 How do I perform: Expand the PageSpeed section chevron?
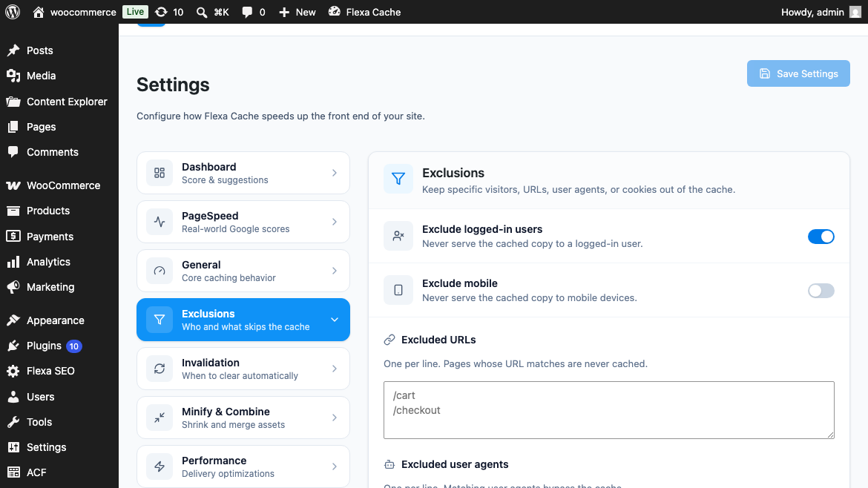[x=335, y=222]
